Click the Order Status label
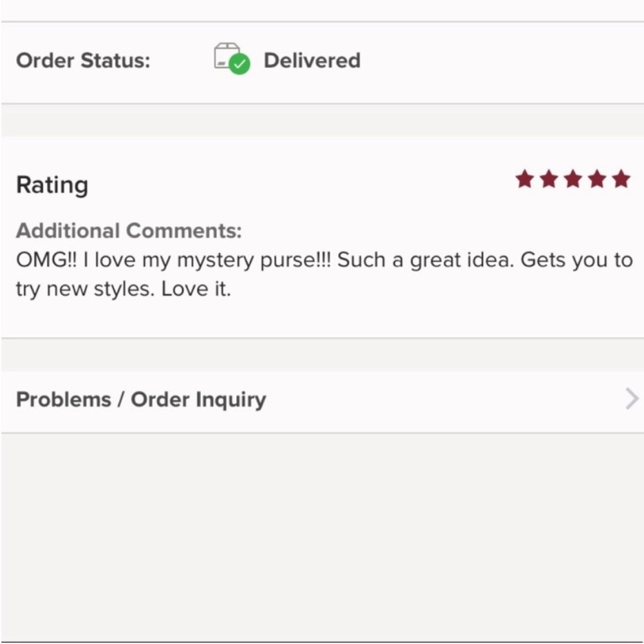Image resolution: width=644 pixels, height=644 pixels. coord(83,61)
